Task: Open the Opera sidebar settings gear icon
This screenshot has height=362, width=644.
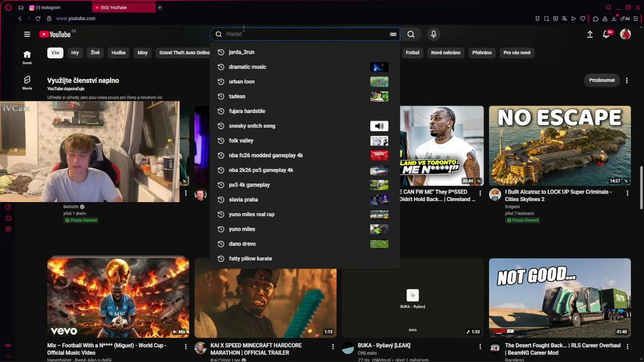Action: point(8,229)
